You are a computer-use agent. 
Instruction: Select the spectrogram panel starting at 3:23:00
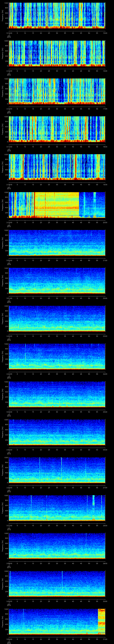(x=57, y=356)
